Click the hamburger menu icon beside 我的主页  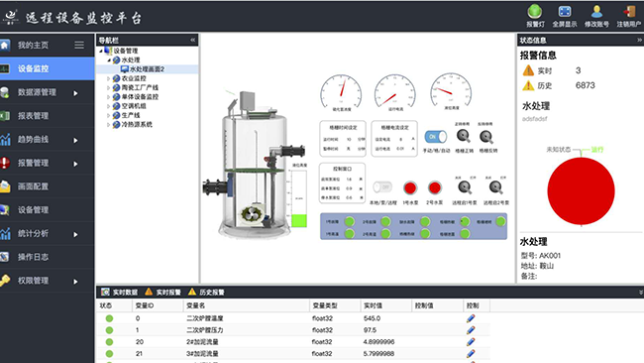[79, 45]
